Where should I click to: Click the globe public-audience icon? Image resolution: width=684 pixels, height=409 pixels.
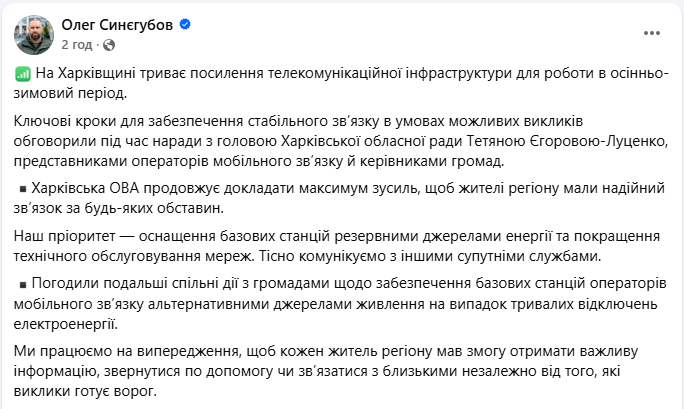107,45
